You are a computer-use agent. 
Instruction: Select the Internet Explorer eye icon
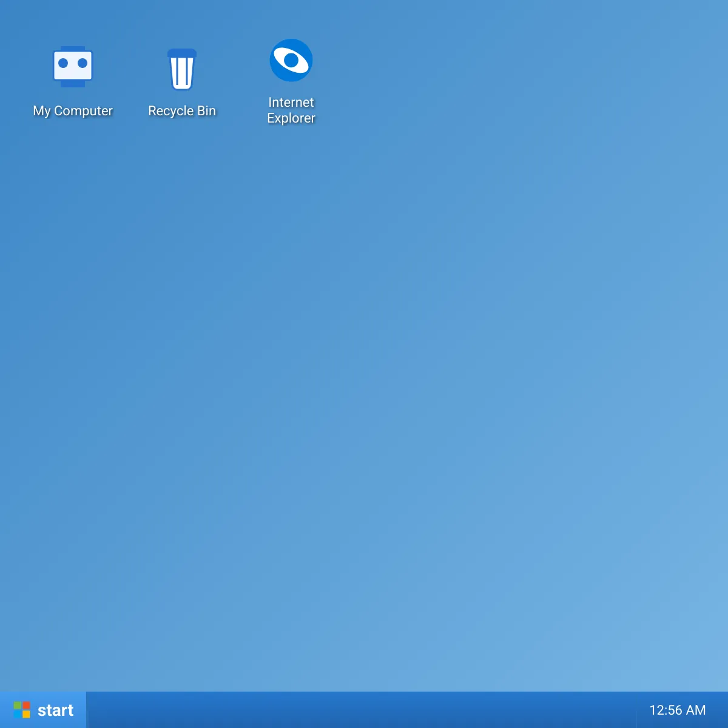[x=291, y=61]
